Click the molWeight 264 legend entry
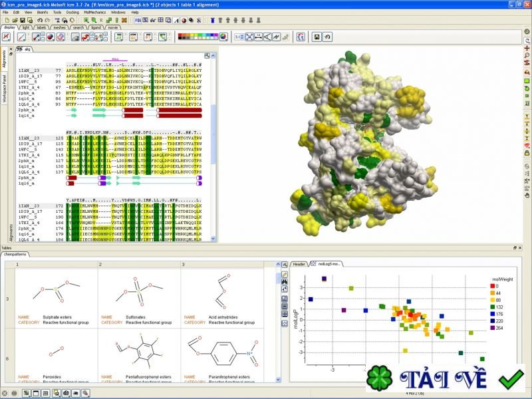Image resolution: width=532 pixels, height=399 pixels. [x=497, y=328]
